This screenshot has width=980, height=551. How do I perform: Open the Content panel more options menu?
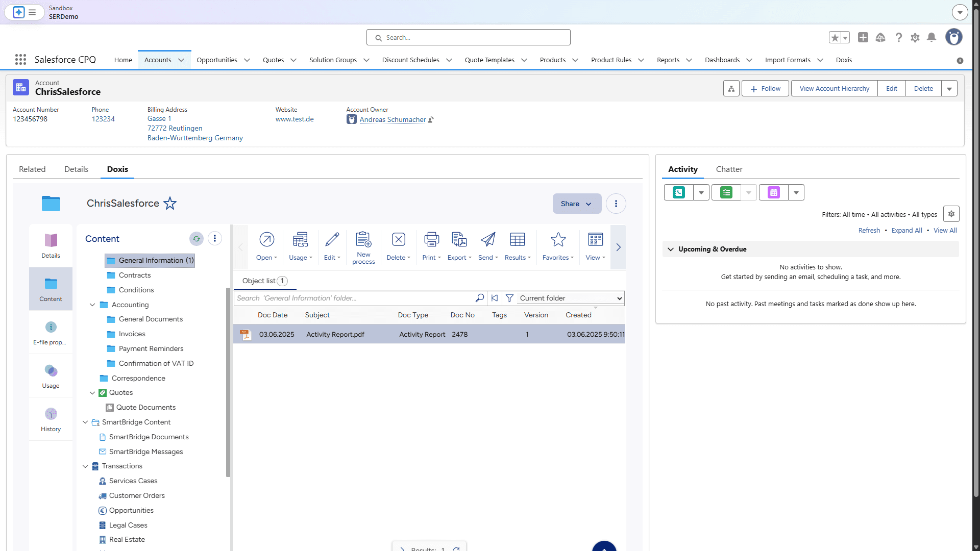tap(215, 238)
